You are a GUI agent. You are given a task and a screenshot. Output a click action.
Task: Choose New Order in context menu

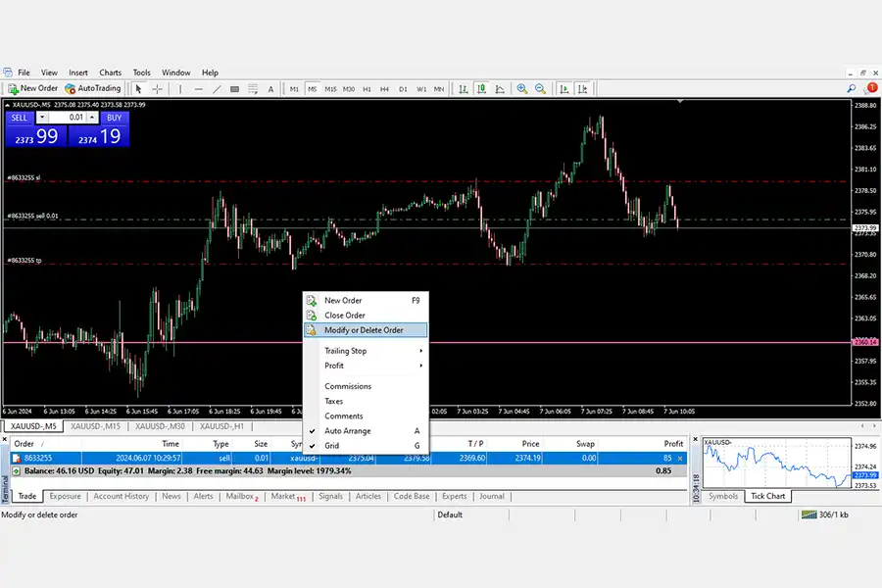(366, 301)
